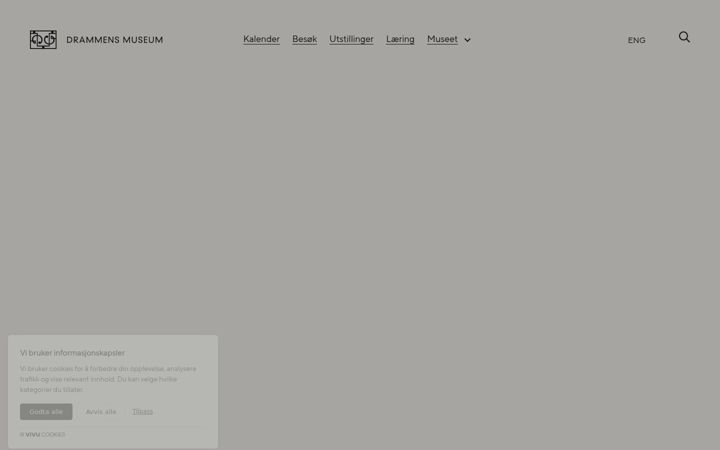720x450 pixels.
Task: Click the heading 'Vi bruker informasjonskapsler'
Action: [72, 353]
